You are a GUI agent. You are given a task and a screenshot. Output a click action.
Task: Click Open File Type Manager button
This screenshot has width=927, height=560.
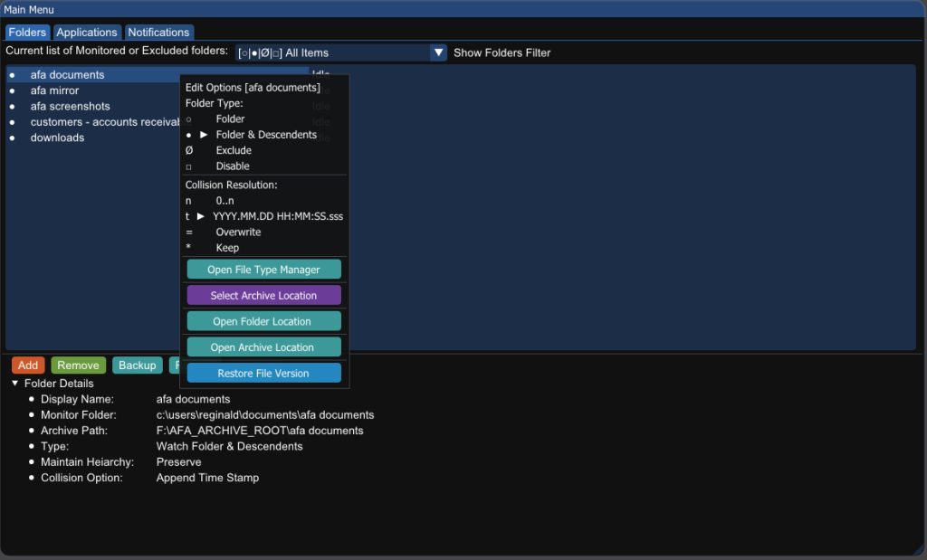coord(263,270)
